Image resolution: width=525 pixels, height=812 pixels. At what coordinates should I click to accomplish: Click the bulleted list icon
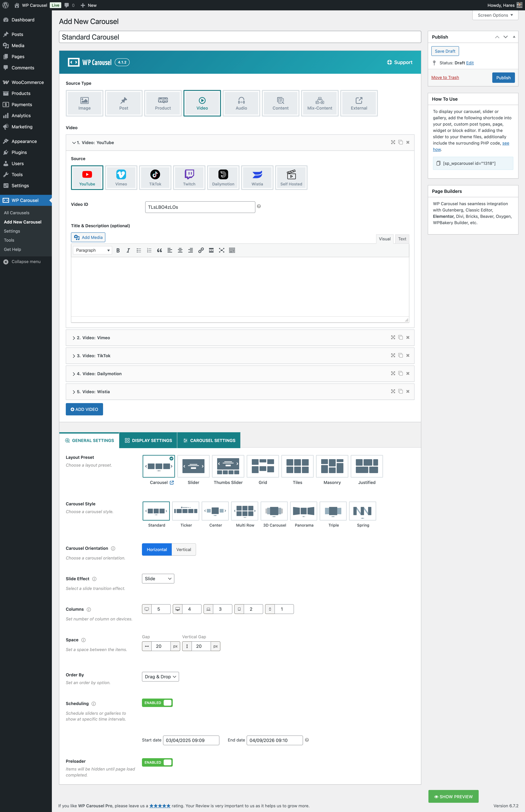click(x=139, y=250)
